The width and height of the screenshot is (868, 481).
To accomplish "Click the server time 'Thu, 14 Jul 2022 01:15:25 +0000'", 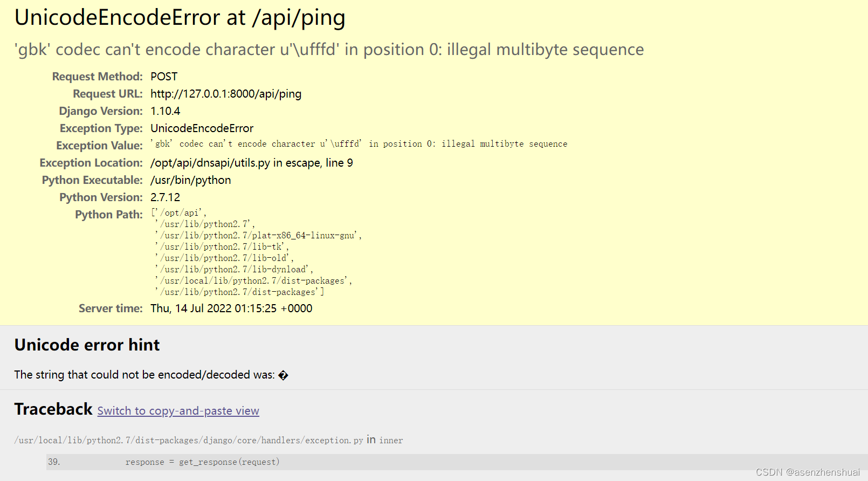I will click(231, 308).
